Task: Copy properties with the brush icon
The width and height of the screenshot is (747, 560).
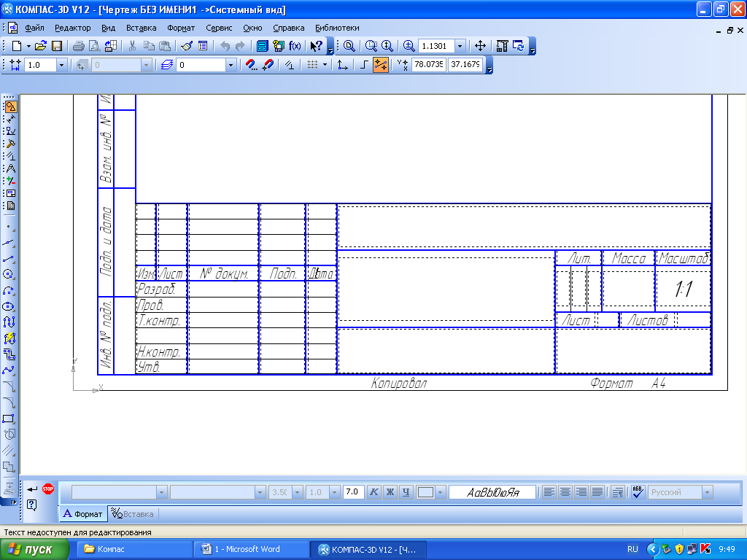Action: [x=187, y=46]
